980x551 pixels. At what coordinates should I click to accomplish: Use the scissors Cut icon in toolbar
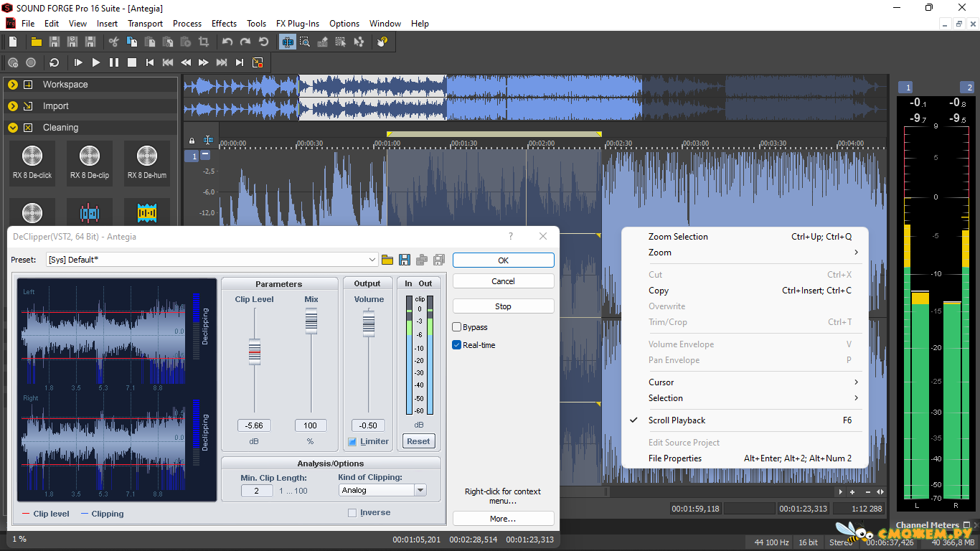pyautogui.click(x=113, y=42)
